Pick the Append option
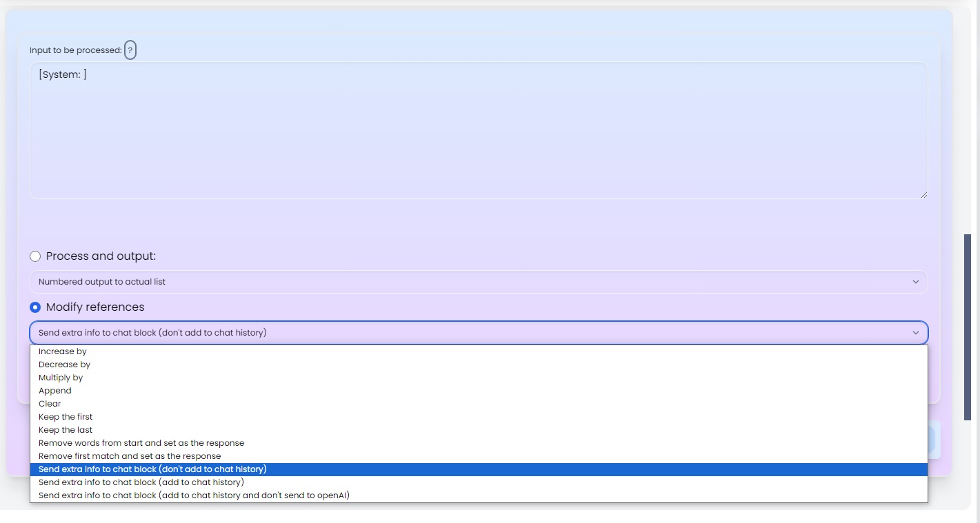Viewport: 980px width, 523px height. click(55, 391)
